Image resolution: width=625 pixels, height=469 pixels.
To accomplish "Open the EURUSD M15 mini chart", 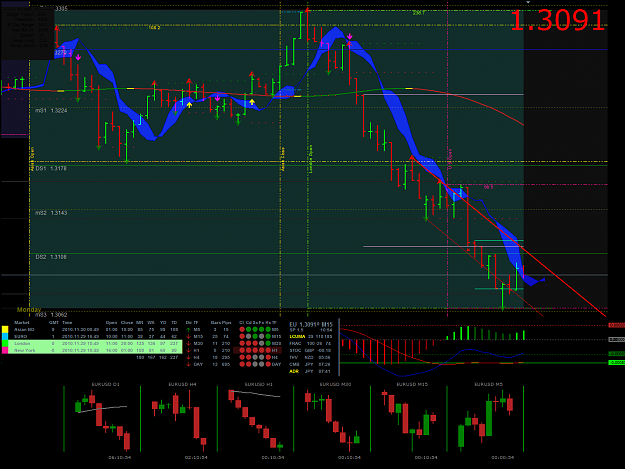I will click(409, 418).
